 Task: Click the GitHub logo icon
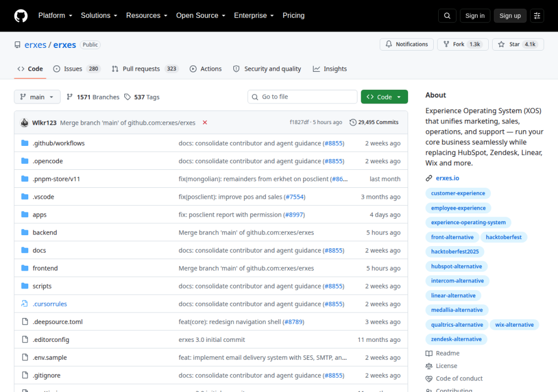(21, 16)
